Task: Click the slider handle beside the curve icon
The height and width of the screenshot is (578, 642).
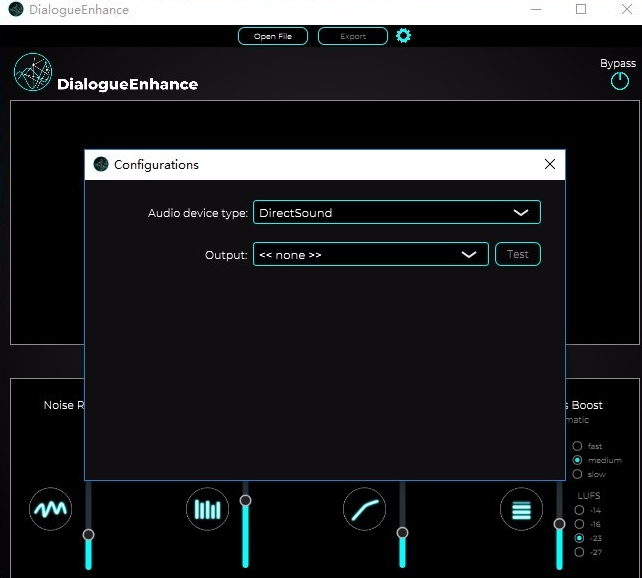Action: tap(402, 533)
